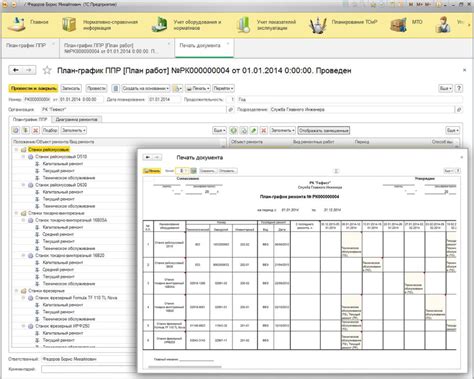Click the red delete X in right table toolbar

click(263, 130)
